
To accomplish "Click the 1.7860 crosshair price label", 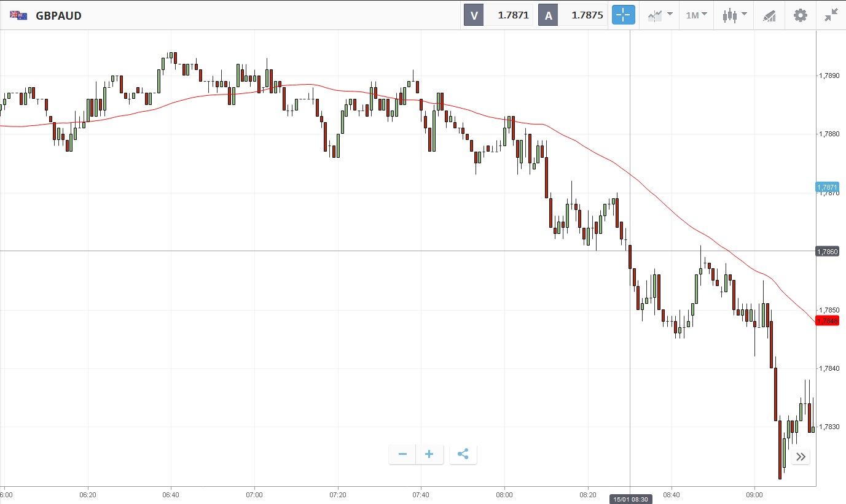I will click(827, 251).
